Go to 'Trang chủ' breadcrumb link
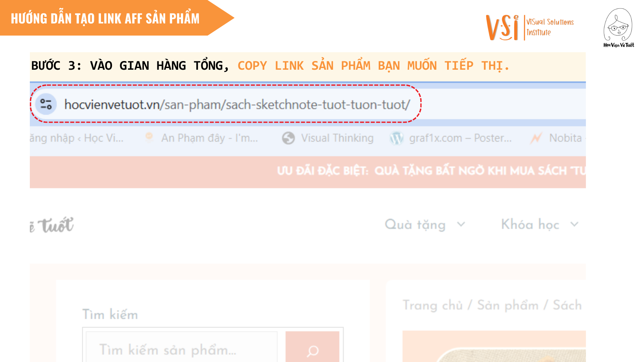This screenshot has height=362, width=644. (433, 305)
